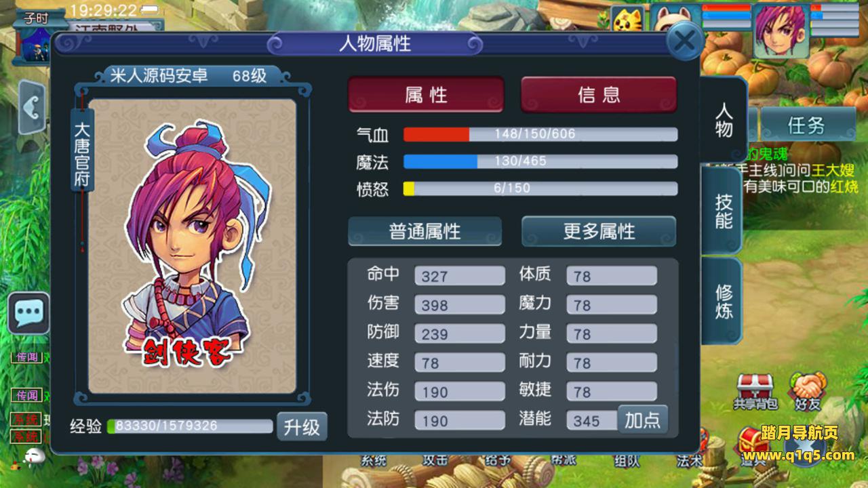868x488 pixels.
Task: Open the 共享背包 treasure chest icon
Action: tap(753, 391)
